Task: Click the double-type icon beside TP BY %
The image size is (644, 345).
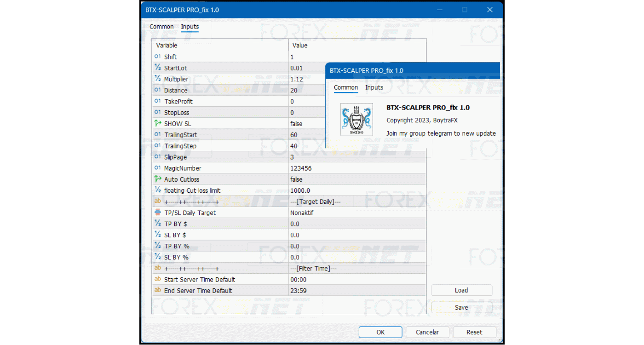Action: (158, 246)
